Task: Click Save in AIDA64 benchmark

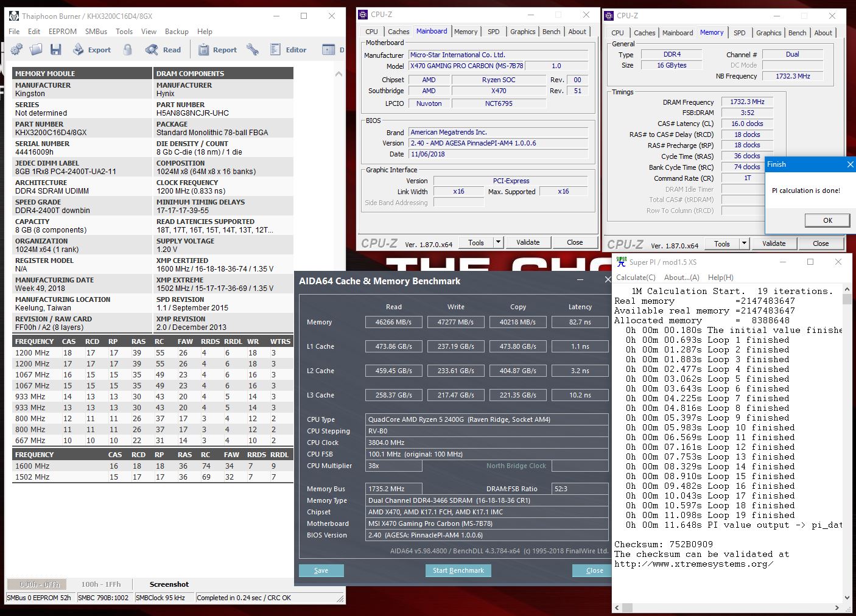Action: point(321,570)
